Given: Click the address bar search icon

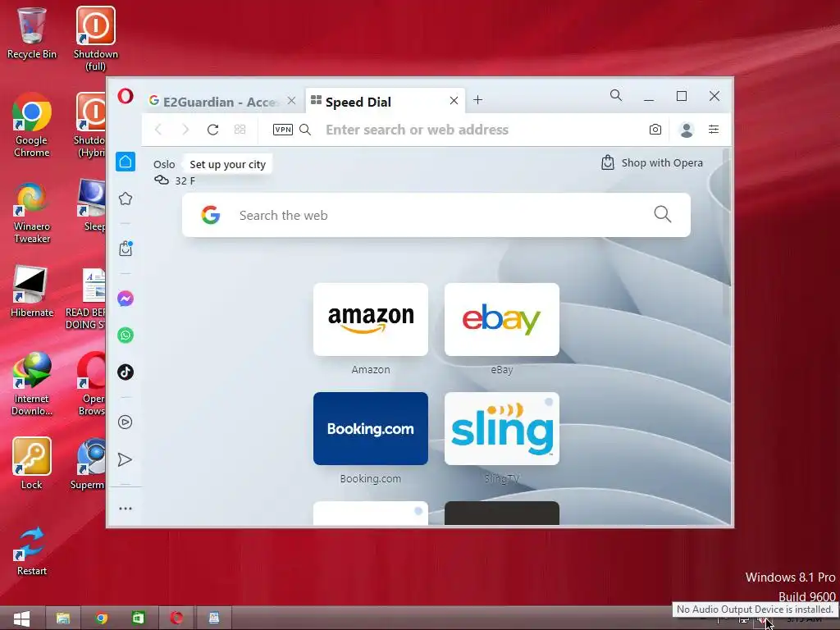Looking at the screenshot, I should click(x=305, y=130).
